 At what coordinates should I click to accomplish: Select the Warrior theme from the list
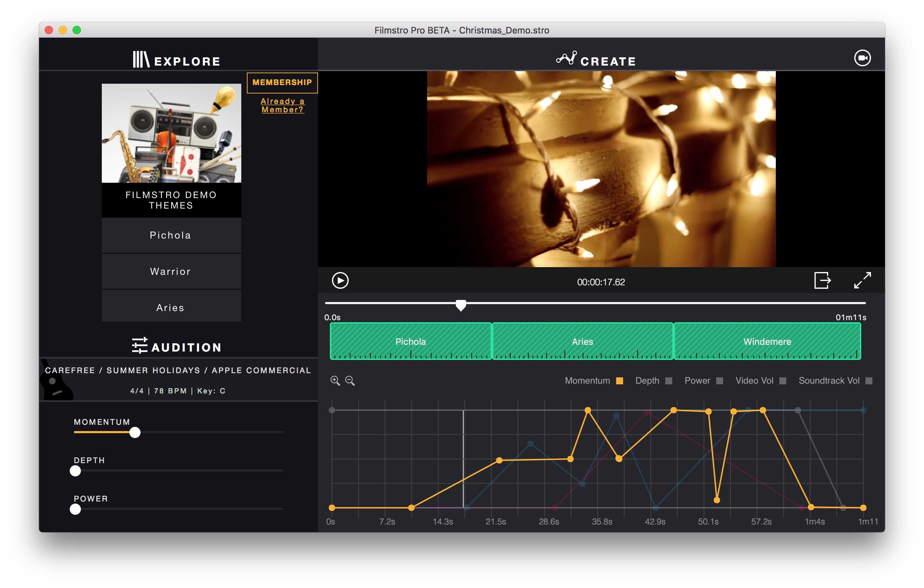pos(171,271)
